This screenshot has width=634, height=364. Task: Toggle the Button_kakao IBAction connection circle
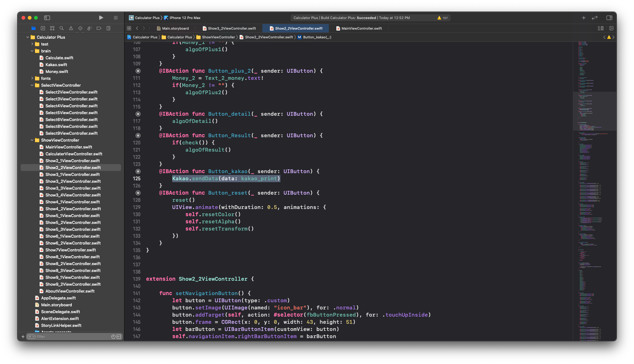[138, 171]
